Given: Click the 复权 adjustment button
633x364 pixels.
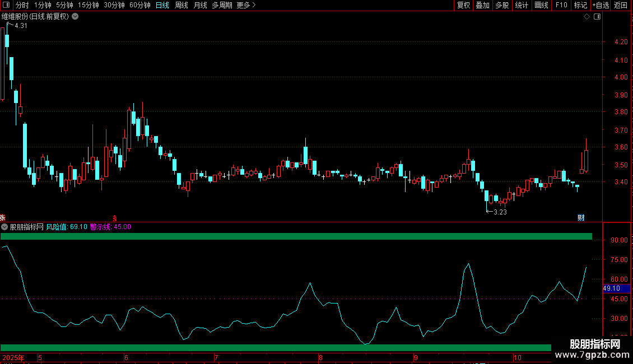Looking at the screenshot, I should coord(463,5).
